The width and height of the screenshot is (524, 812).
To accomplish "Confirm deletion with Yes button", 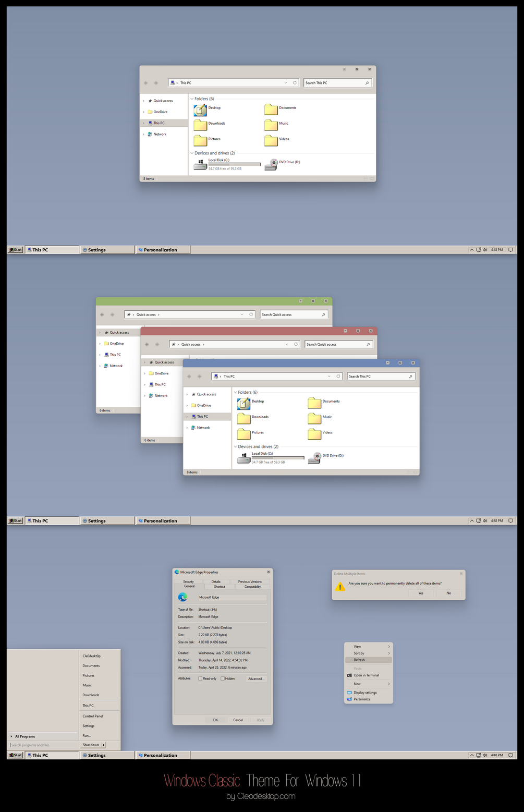I will 421,593.
